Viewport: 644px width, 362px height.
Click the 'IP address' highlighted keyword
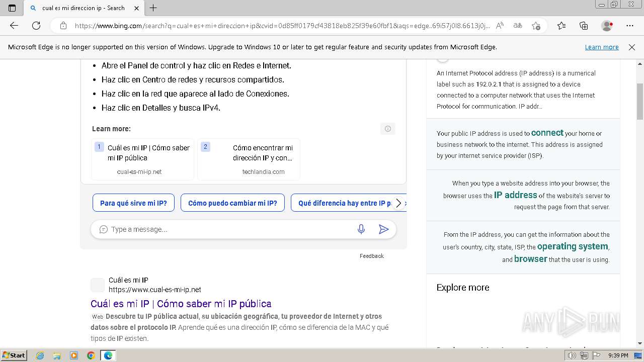[x=516, y=195]
